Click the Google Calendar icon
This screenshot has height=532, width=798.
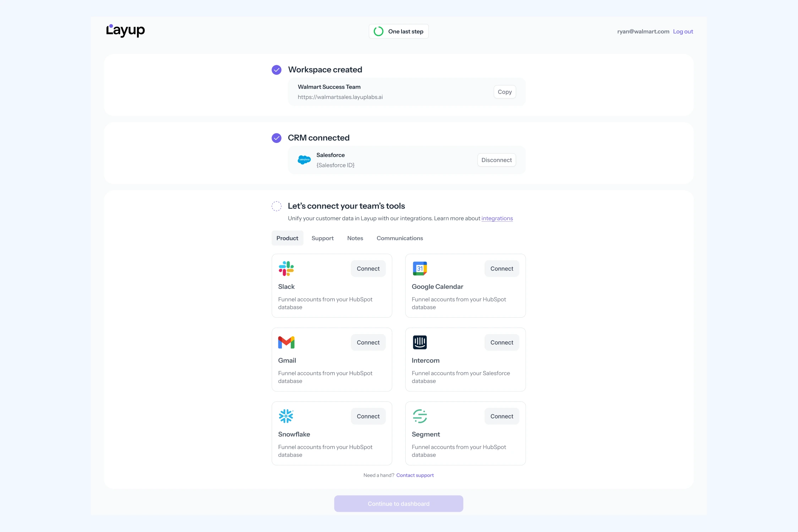click(x=420, y=268)
